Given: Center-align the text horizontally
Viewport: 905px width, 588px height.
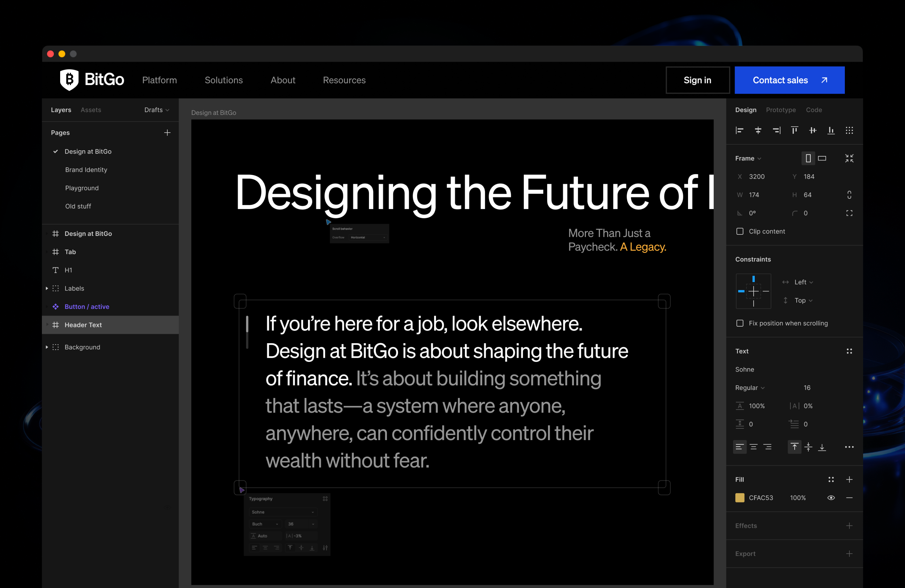Looking at the screenshot, I should (x=753, y=447).
